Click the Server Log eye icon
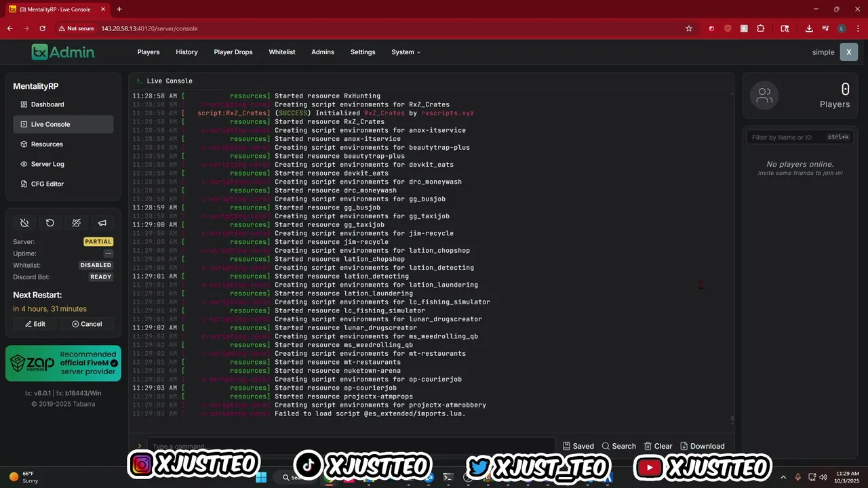868x488 pixels. pos(24,164)
